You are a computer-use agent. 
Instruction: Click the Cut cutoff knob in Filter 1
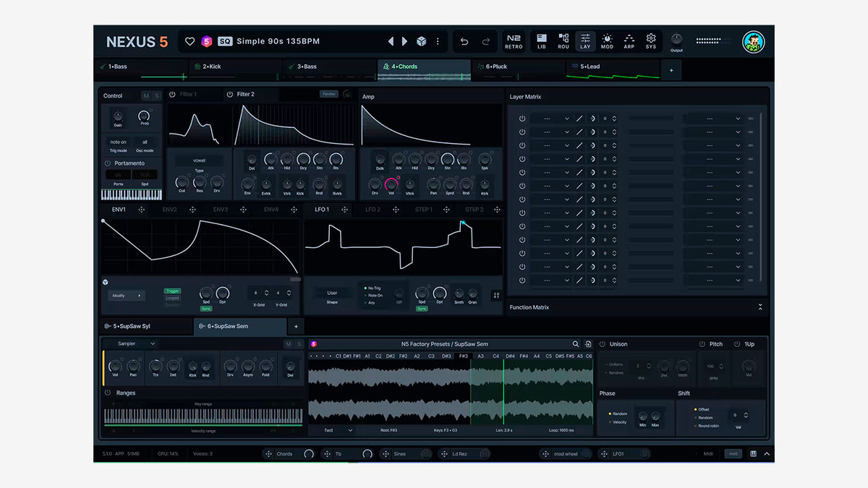pos(182,181)
